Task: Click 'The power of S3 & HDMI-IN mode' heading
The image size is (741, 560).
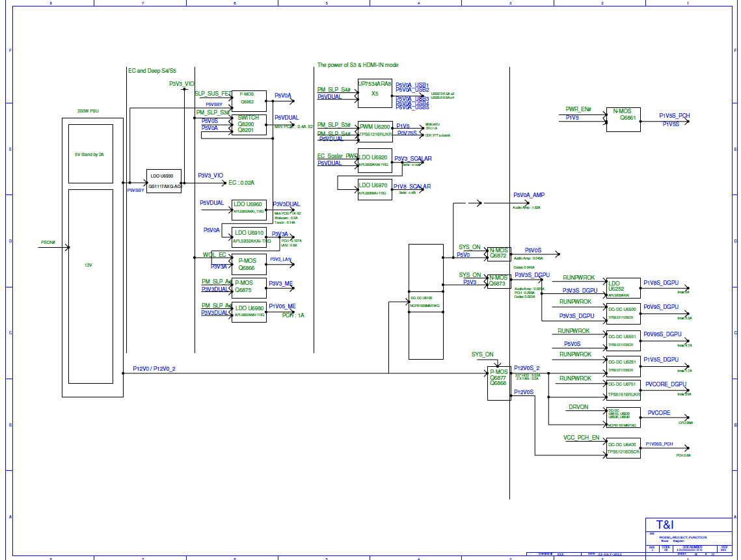Action: 358,65
